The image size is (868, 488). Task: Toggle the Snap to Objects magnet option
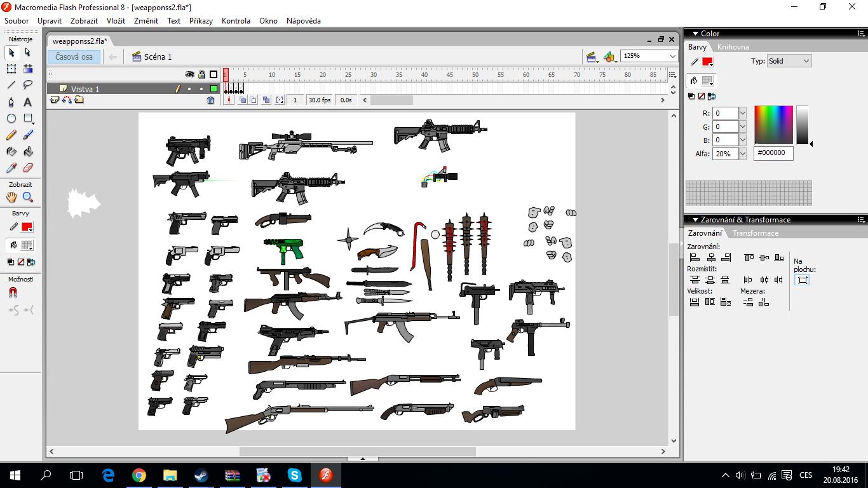pyautogui.click(x=13, y=293)
